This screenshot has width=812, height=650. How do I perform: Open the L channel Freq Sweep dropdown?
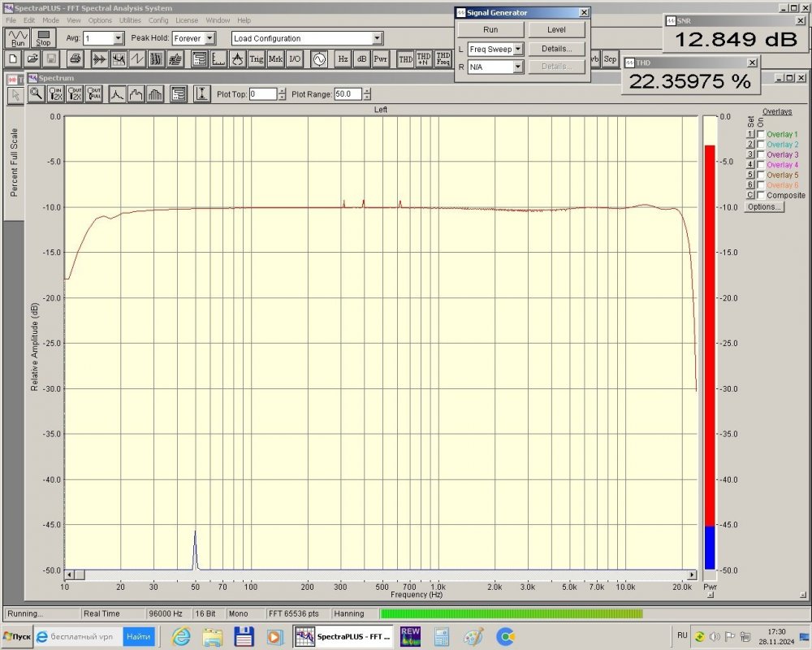pyautogui.click(x=517, y=49)
